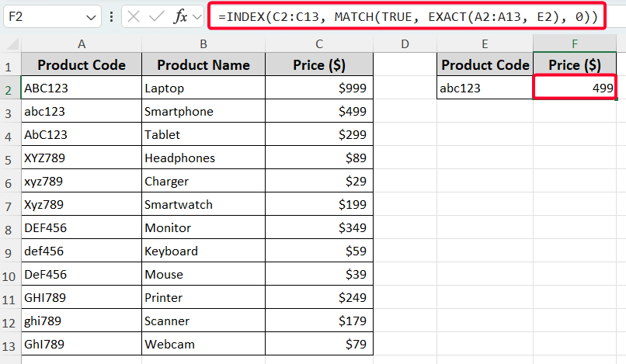Click the Select All corner triangle
The width and height of the screenshot is (626, 364).
11,44
